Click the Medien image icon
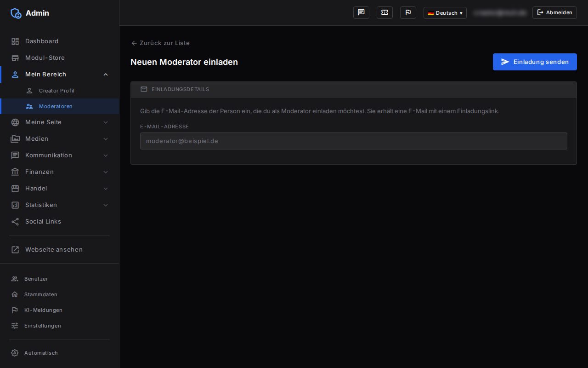This screenshot has width=588, height=368. [15, 139]
